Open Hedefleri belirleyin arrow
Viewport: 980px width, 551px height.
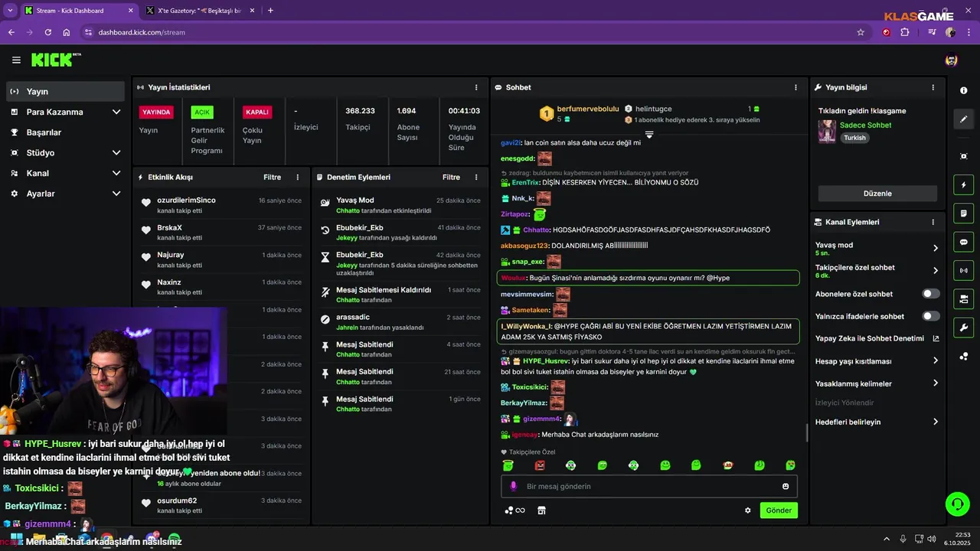pos(936,422)
